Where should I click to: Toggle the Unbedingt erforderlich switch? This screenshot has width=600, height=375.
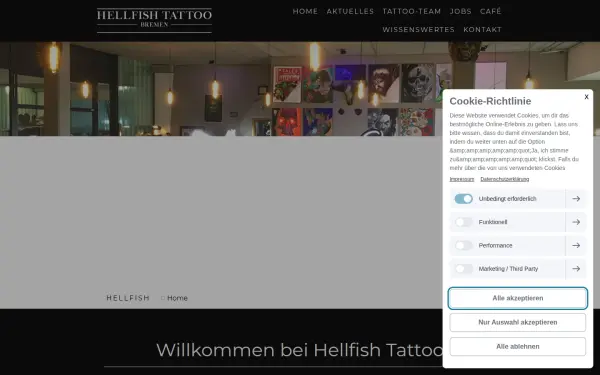coord(463,199)
